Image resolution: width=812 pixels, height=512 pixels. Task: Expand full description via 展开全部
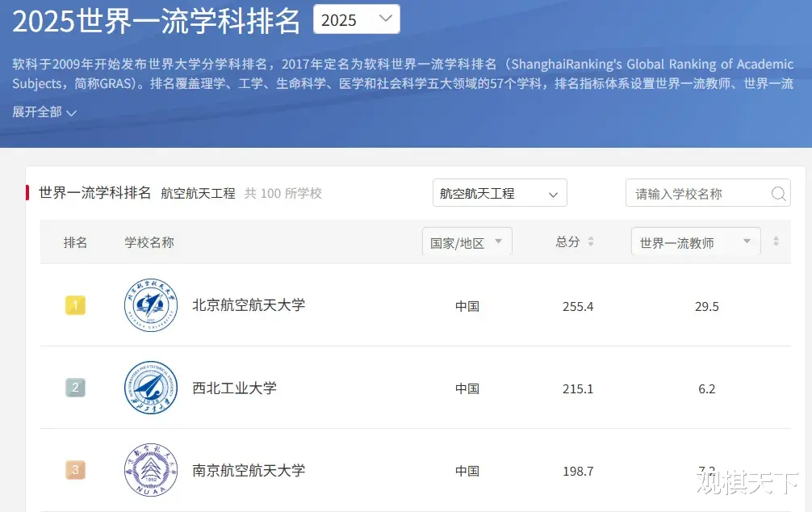point(44,112)
